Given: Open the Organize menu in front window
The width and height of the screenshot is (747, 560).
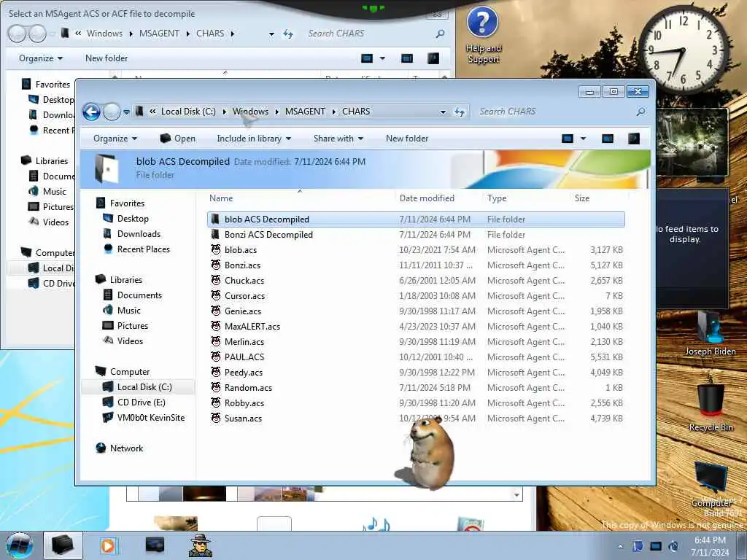Looking at the screenshot, I should 115,139.
